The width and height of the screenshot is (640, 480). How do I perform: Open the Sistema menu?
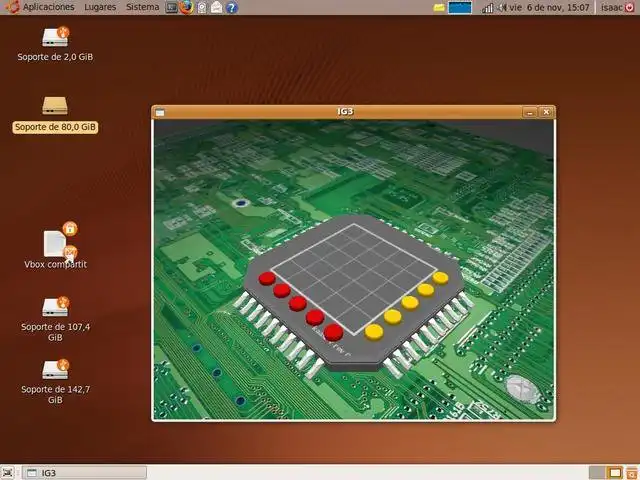tap(142, 7)
